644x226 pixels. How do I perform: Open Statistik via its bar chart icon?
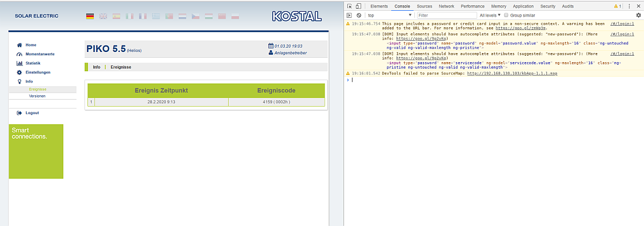click(19, 63)
